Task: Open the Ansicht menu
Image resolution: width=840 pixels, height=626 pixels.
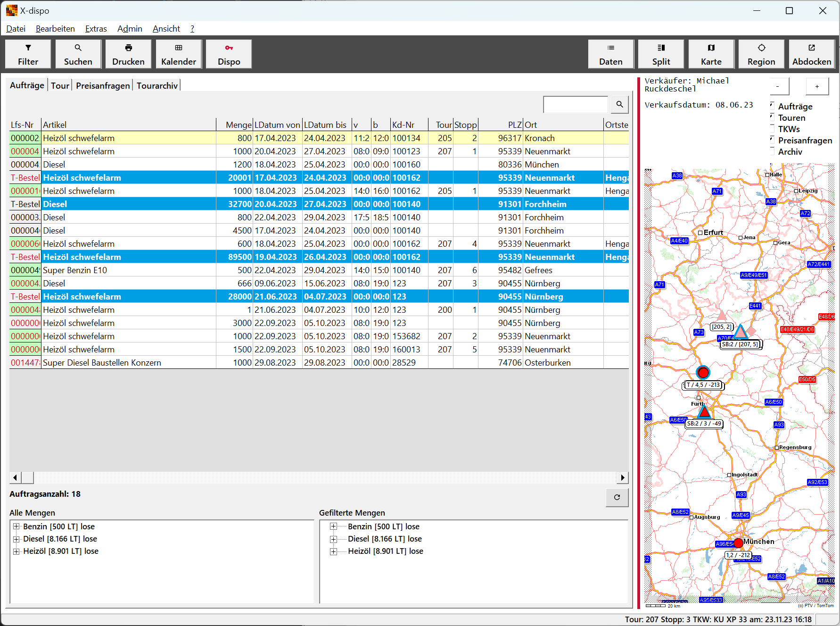Action: click(166, 29)
